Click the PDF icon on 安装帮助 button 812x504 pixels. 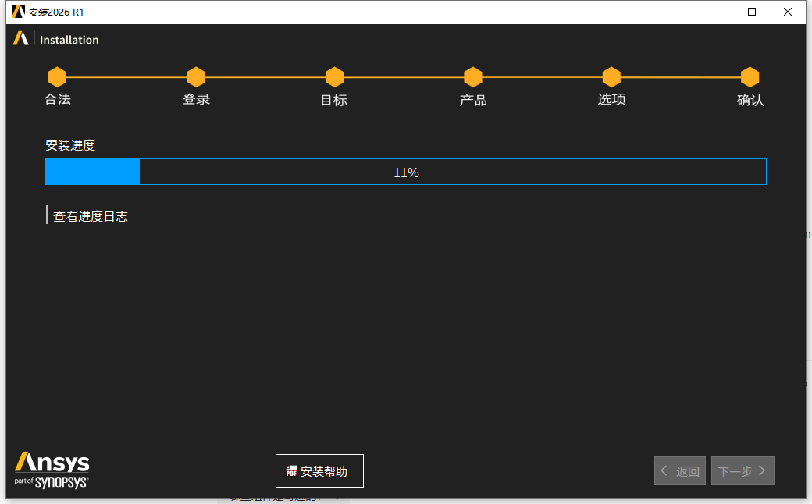tap(292, 470)
